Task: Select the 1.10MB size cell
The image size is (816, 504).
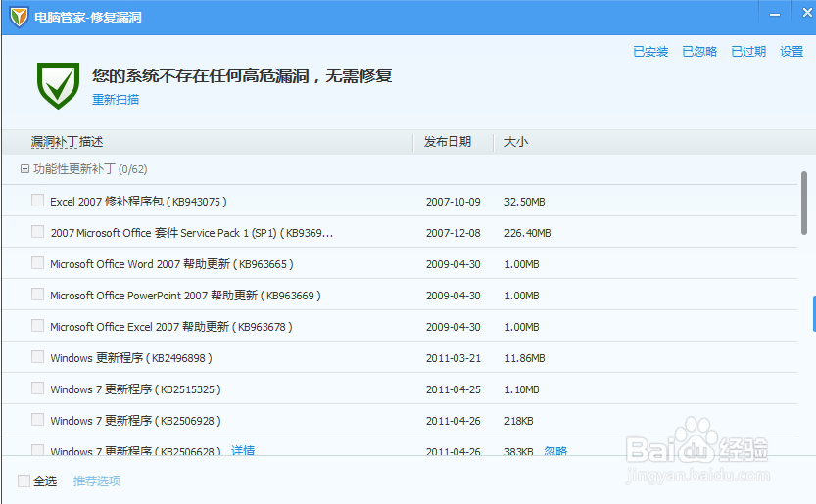Action: point(522,389)
